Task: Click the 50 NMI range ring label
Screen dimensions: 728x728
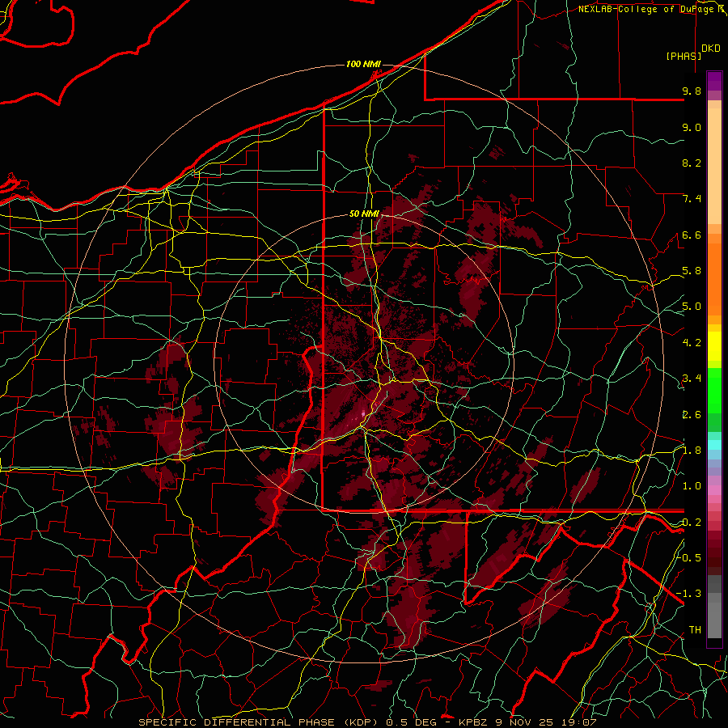Action: click(364, 214)
